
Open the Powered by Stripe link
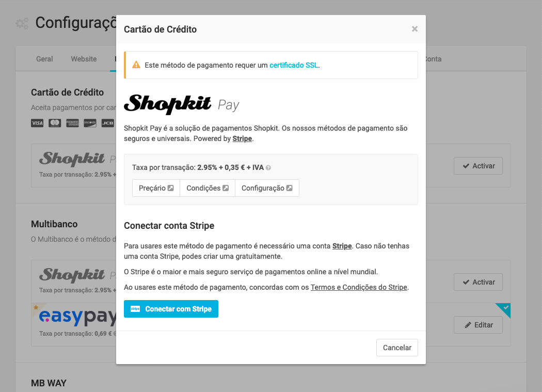(x=242, y=139)
